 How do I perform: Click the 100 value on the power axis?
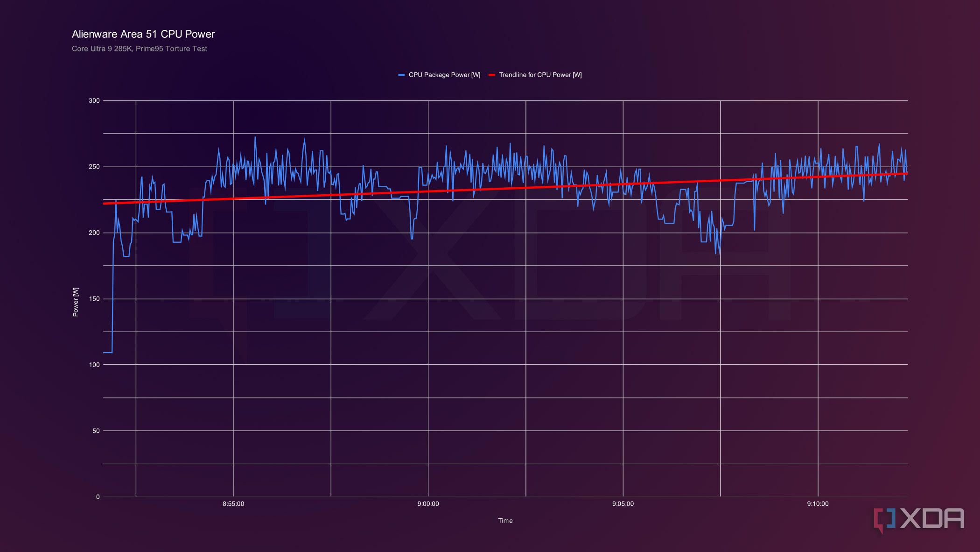[x=94, y=365]
